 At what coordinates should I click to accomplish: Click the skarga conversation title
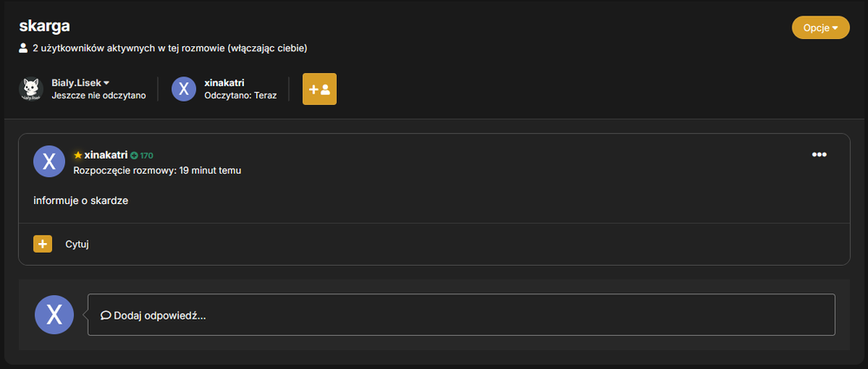tap(44, 26)
